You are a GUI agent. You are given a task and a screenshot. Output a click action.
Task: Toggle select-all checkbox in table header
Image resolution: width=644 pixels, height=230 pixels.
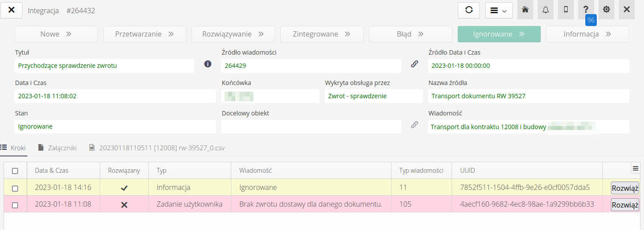pos(15,171)
